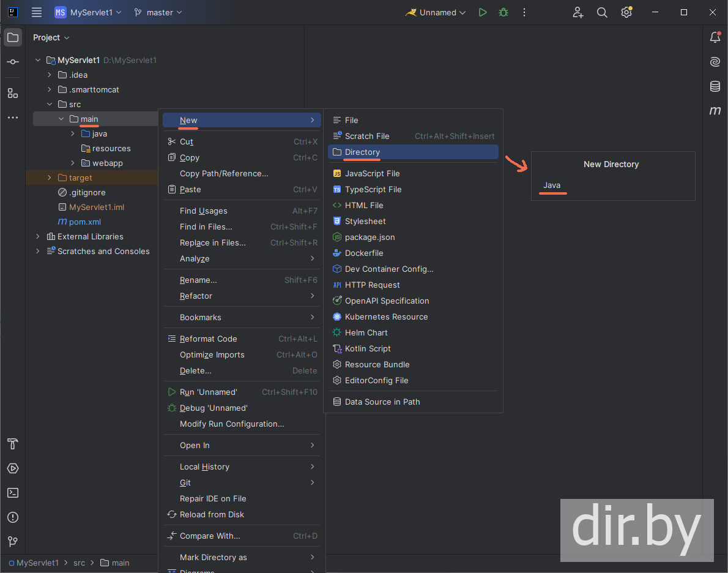Open IDE settings gear icon
The image size is (728, 573).
click(x=626, y=12)
